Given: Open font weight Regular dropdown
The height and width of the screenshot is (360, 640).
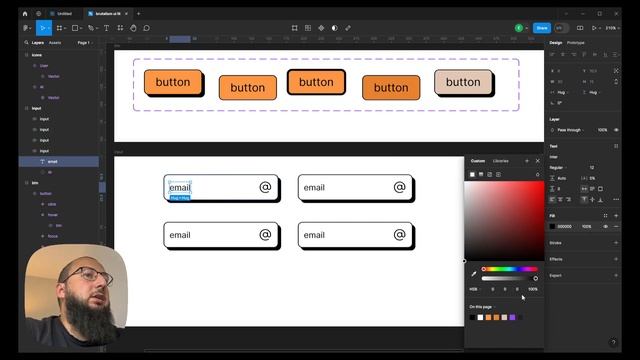Looking at the screenshot, I should pyautogui.click(x=557, y=167).
